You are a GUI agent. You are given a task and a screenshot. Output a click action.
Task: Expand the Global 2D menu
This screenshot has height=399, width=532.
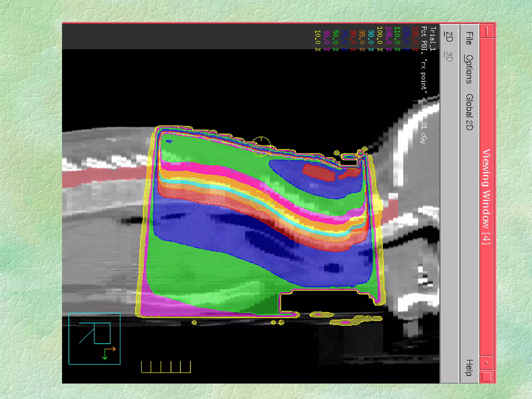point(469,112)
